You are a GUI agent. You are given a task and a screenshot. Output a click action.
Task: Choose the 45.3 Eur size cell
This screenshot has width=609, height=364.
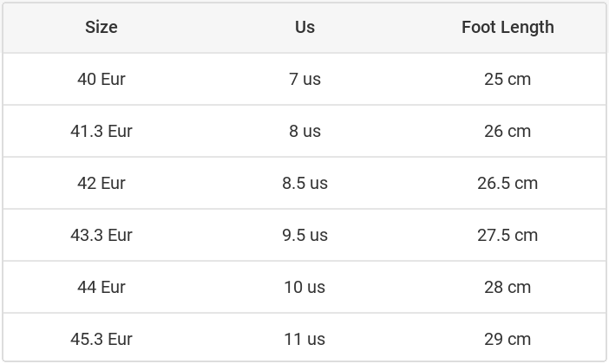101,339
